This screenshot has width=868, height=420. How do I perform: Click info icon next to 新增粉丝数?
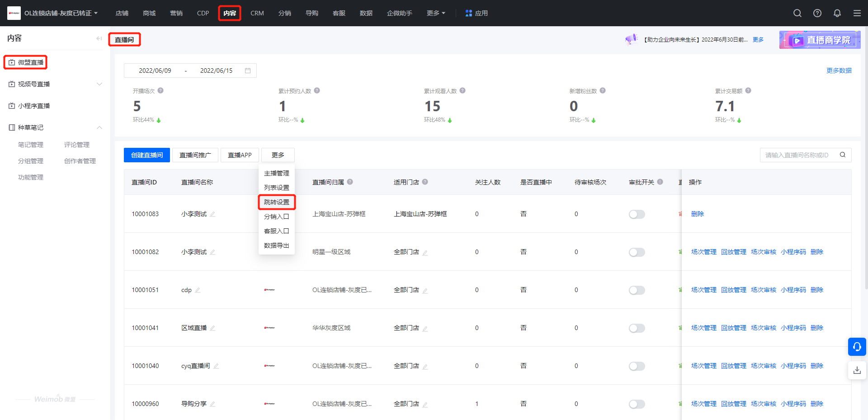point(603,90)
